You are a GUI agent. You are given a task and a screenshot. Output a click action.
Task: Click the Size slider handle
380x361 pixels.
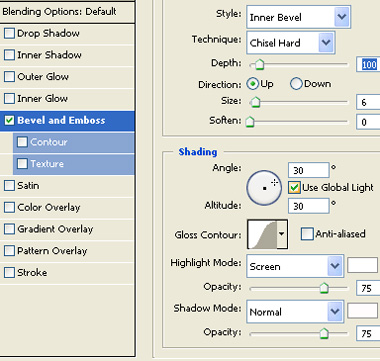(255, 102)
